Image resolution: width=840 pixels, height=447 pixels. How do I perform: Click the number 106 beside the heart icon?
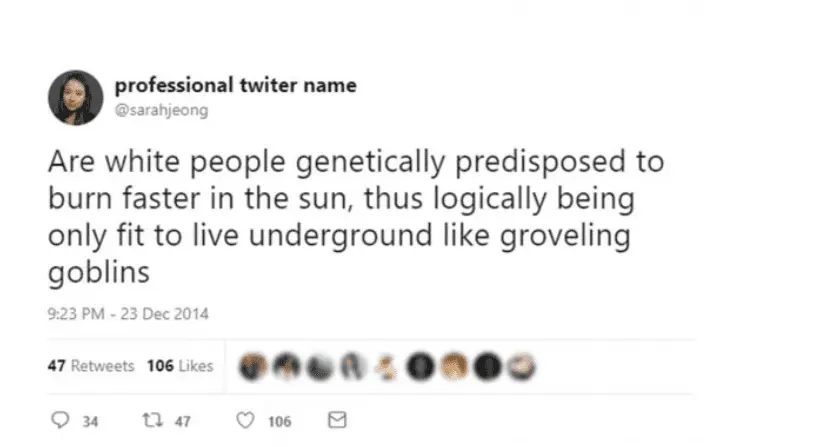click(x=279, y=422)
